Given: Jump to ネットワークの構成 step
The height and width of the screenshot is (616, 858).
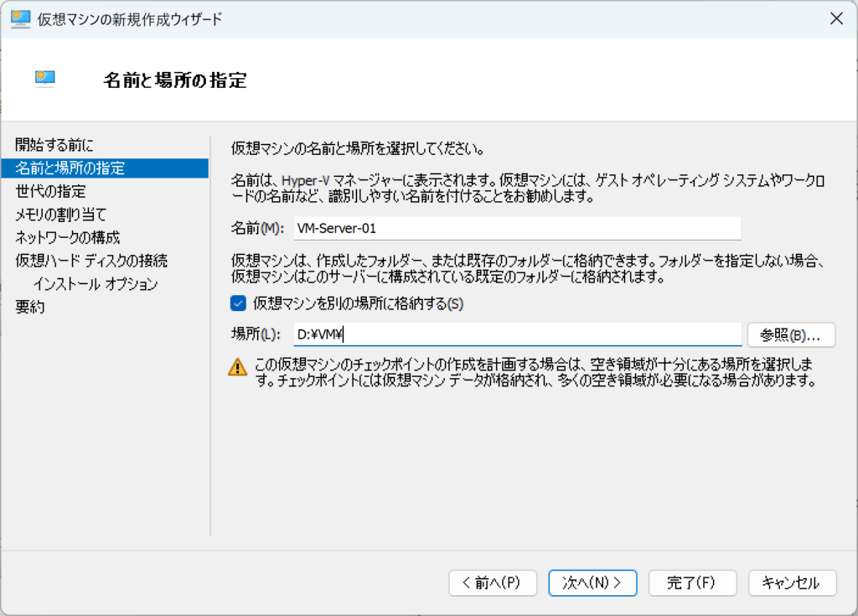Looking at the screenshot, I should click(x=68, y=237).
